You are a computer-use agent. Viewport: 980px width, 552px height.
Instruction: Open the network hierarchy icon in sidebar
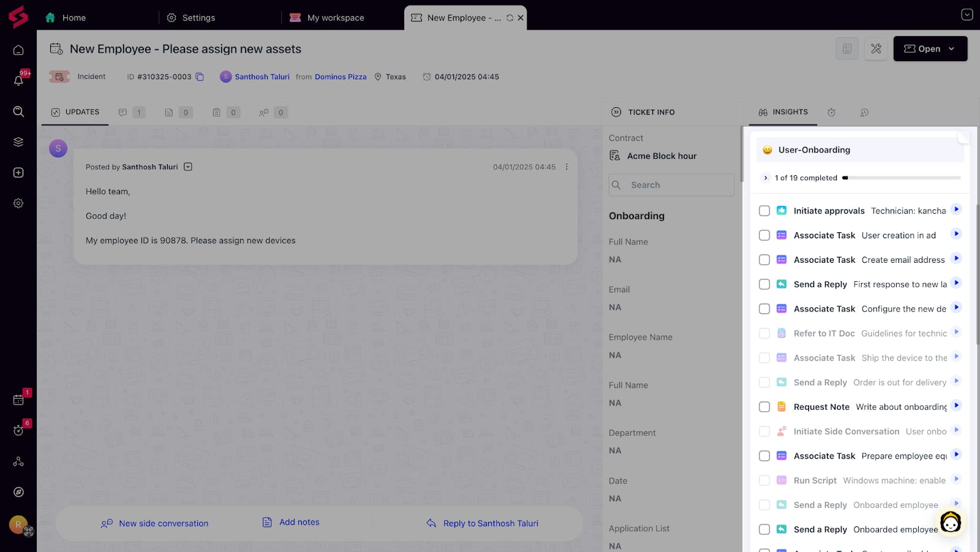[x=18, y=461]
